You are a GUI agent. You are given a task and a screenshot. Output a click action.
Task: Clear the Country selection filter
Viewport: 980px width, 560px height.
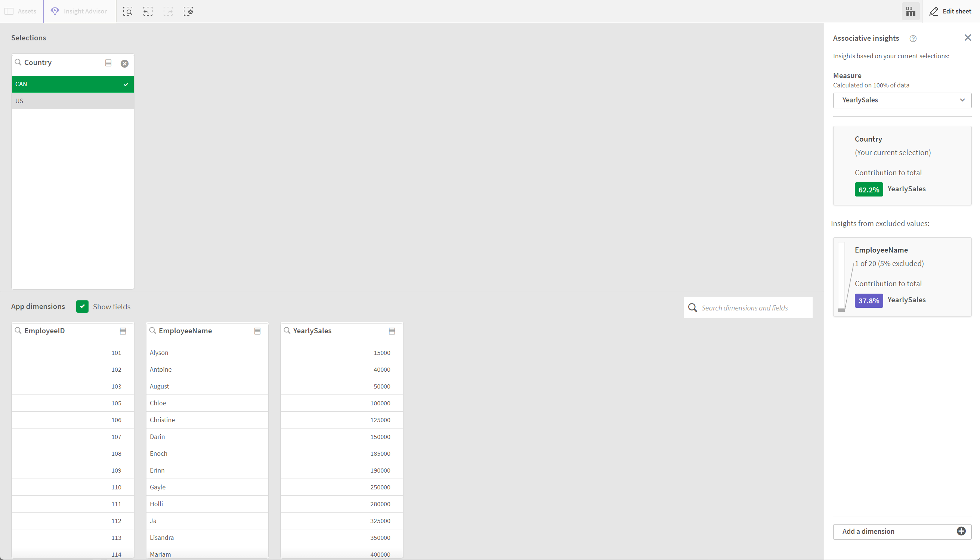click(124, 63)
